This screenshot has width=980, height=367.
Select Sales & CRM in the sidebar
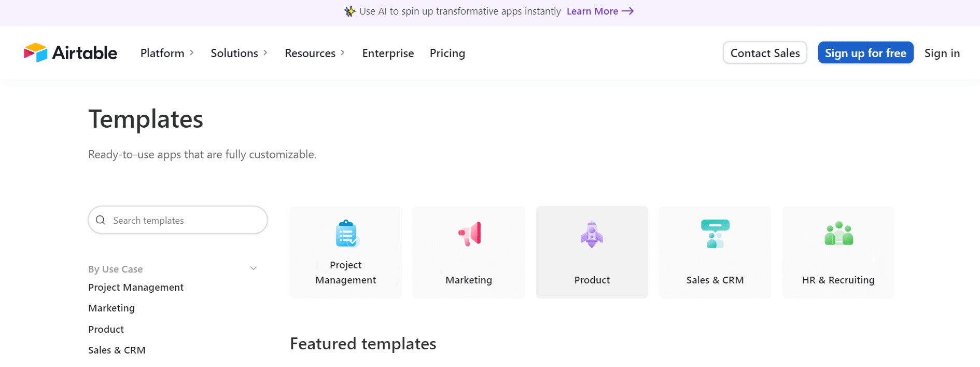(117, 350)
